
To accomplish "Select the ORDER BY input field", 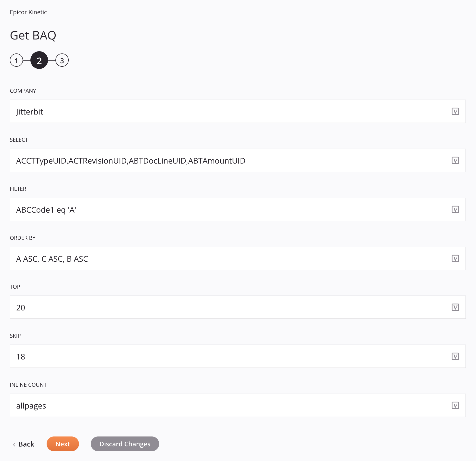I will click(238, 258).
